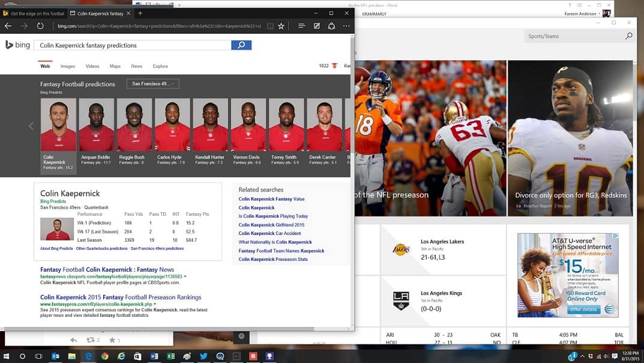
Task: Open Reading view in Edge toolbar
Action: tap(270, 26)
